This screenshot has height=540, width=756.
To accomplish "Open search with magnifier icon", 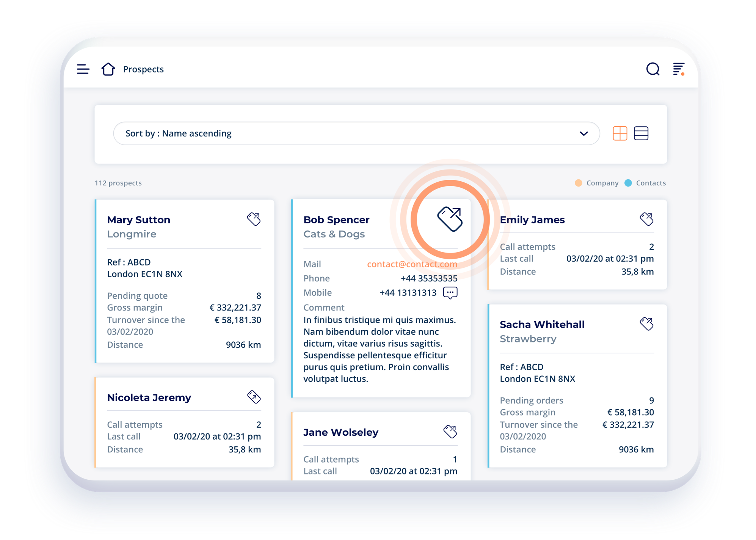I will coord(652,69).
